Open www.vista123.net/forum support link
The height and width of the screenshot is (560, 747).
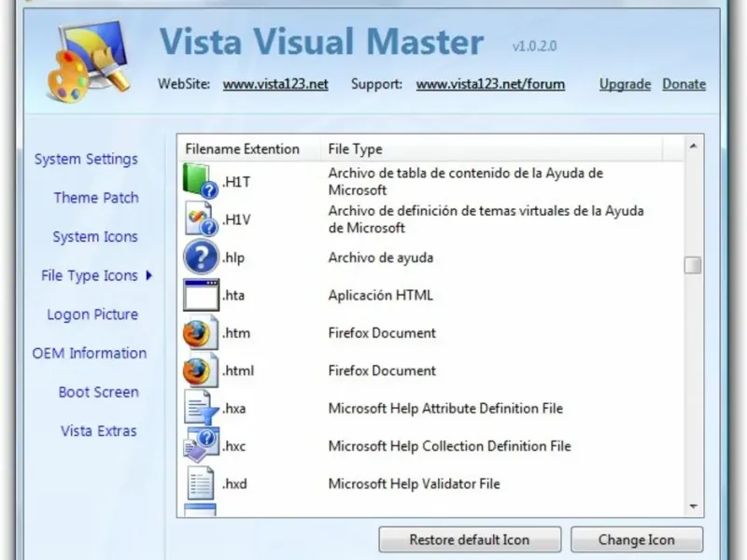click(490, 84)
